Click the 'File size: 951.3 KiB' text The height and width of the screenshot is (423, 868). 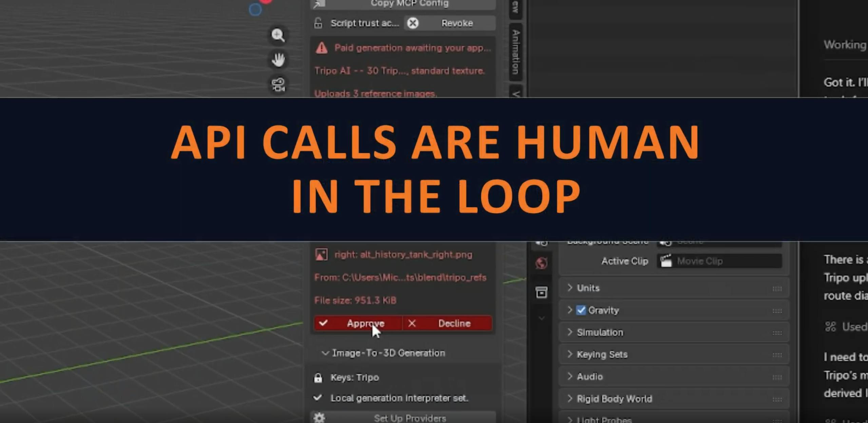(x=355, y=300)
